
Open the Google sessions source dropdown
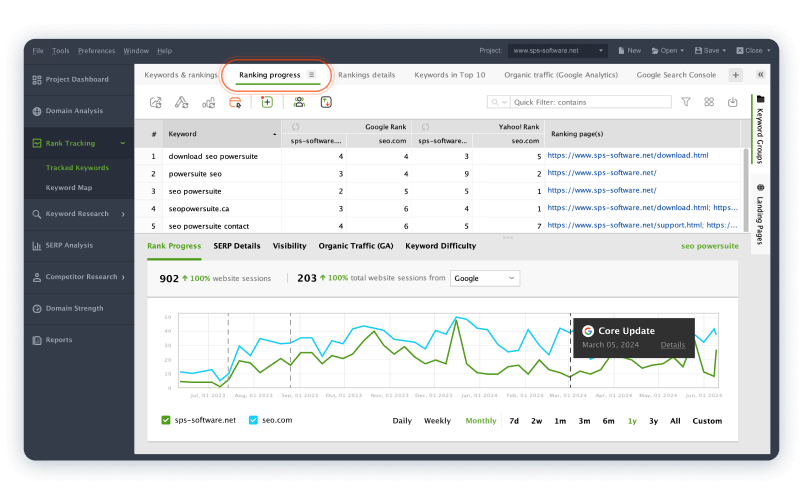click(484, 278)
